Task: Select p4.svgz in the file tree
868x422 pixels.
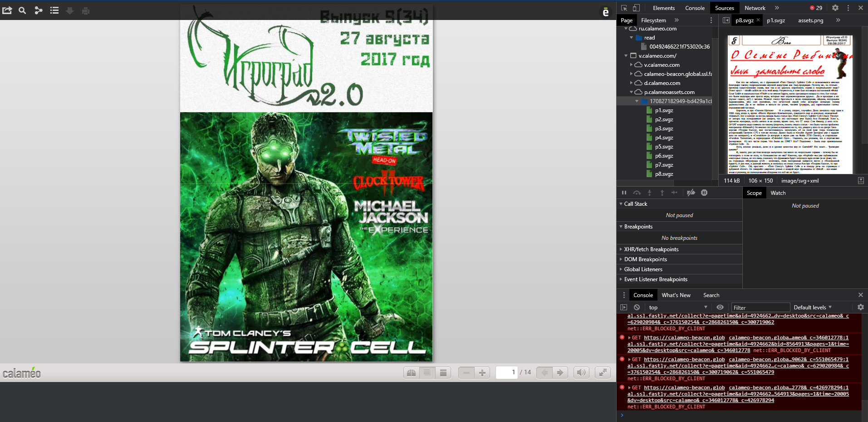Action: tap(664, 138)
